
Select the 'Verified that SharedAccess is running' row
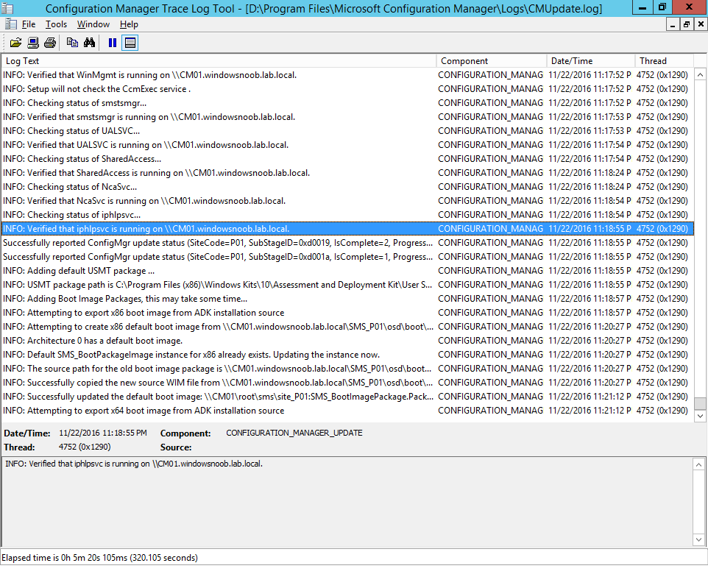[347, 173]
